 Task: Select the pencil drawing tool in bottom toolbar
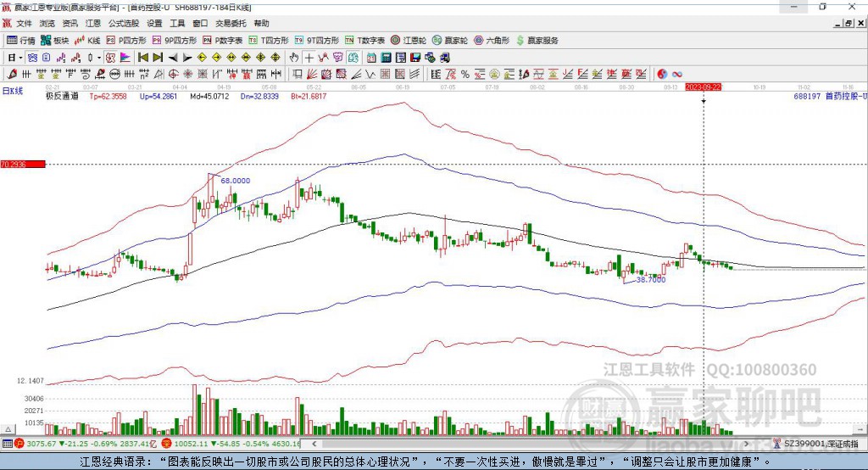12,75
